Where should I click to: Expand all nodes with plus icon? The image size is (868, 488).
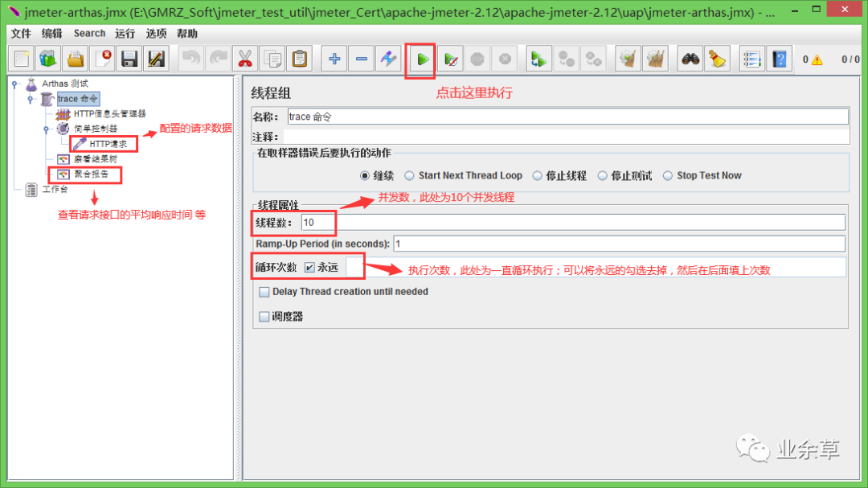(x=334, y=59)
